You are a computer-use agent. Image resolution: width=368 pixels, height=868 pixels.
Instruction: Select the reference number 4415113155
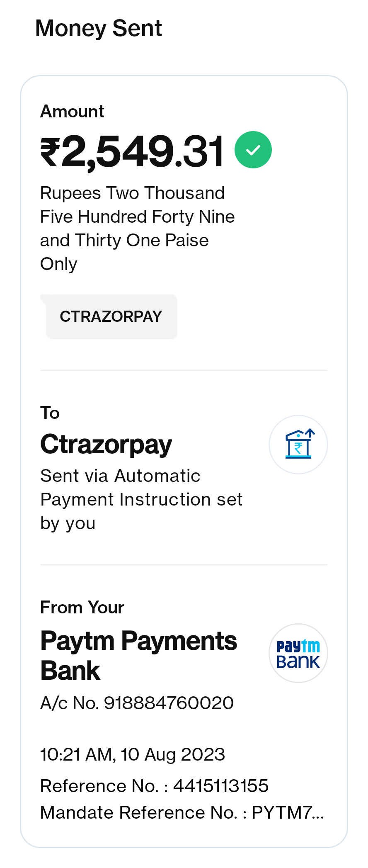pyautogui.click(x=221, y=786)
